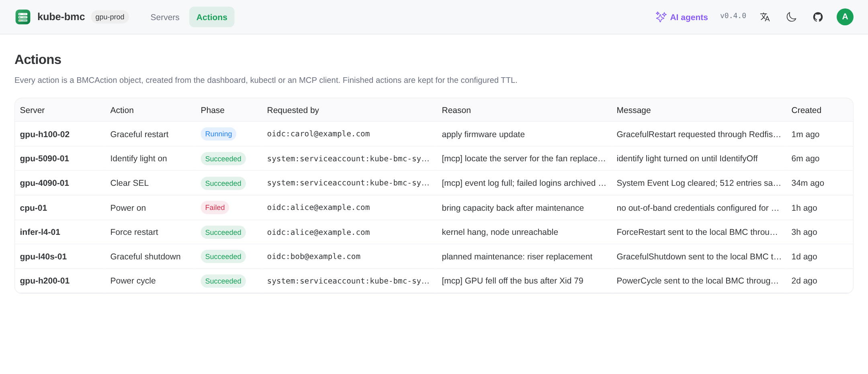Select server gpu-4090-01
This screenshot has width=868, height=374.
[45, 183]
